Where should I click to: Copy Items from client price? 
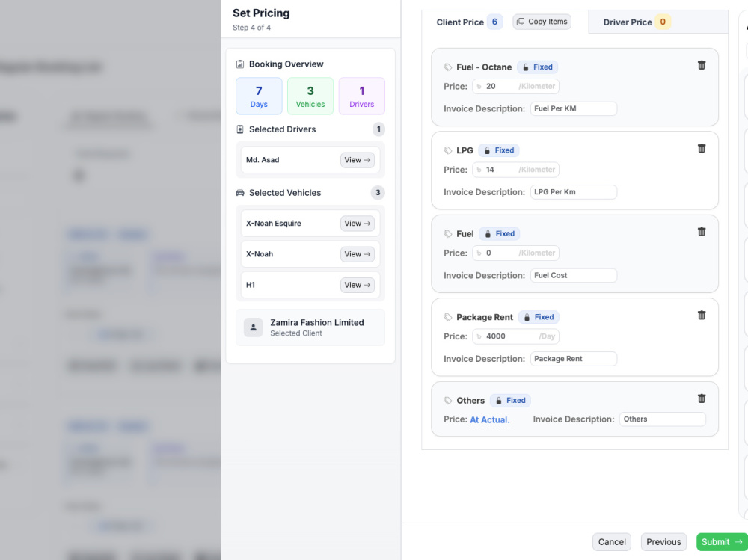(542, 22)
